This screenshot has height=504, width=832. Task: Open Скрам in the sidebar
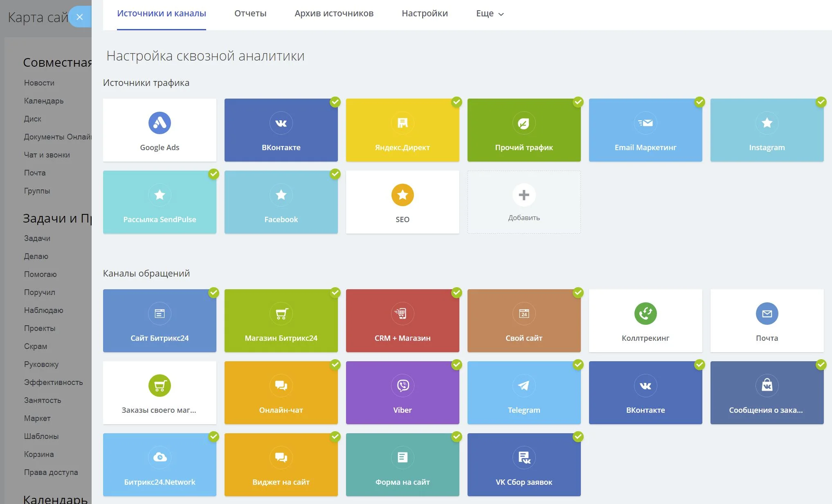[36, 346]
